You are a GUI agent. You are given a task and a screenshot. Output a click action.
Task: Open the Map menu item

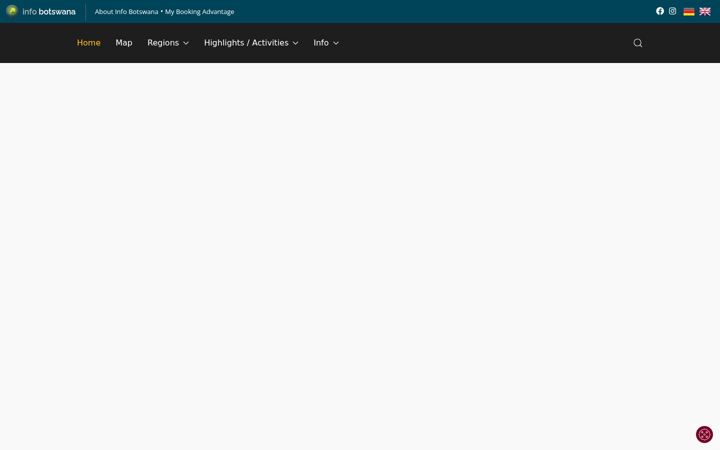[x=124, y=43]
